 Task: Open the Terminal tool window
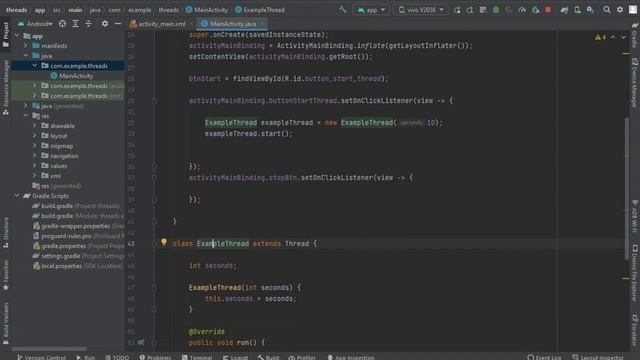197,357
